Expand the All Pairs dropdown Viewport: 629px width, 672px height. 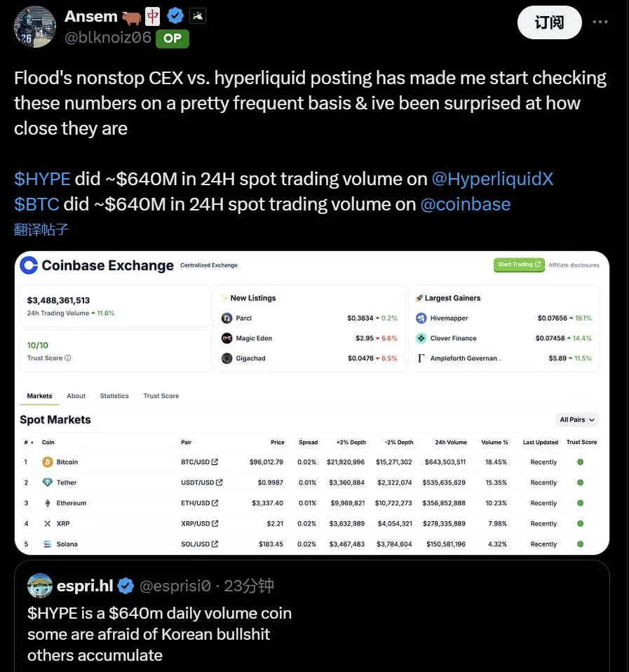click(577, 419)
